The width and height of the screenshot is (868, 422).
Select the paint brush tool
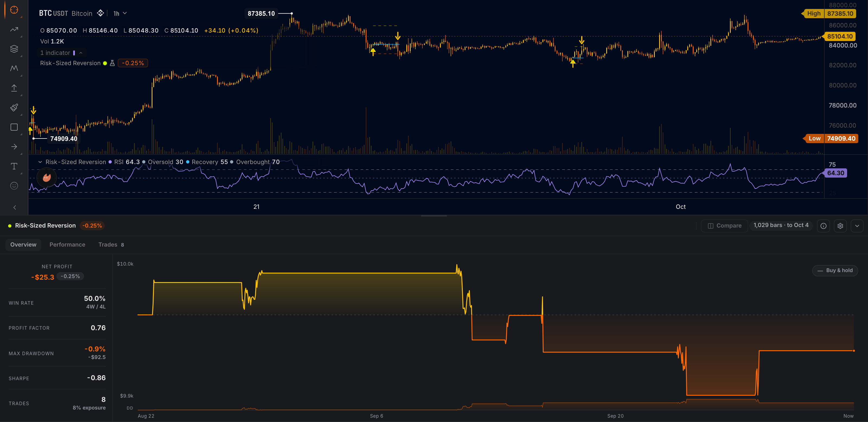tap(14, 108)
